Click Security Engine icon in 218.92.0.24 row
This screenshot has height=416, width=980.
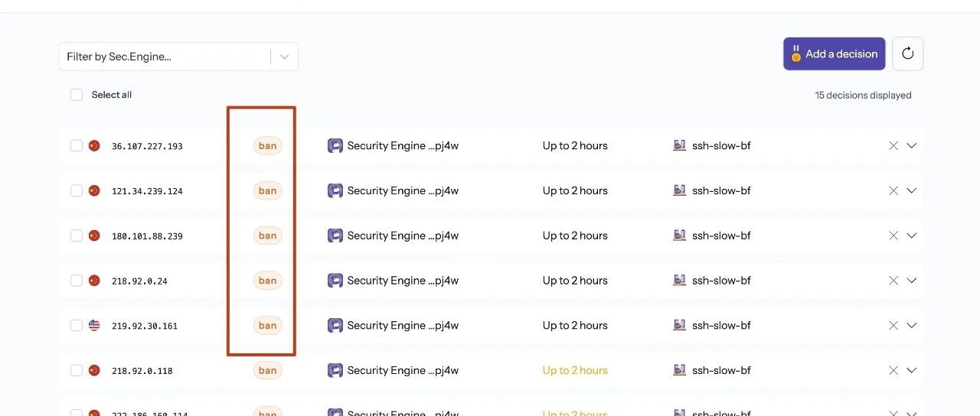point(335,281)
